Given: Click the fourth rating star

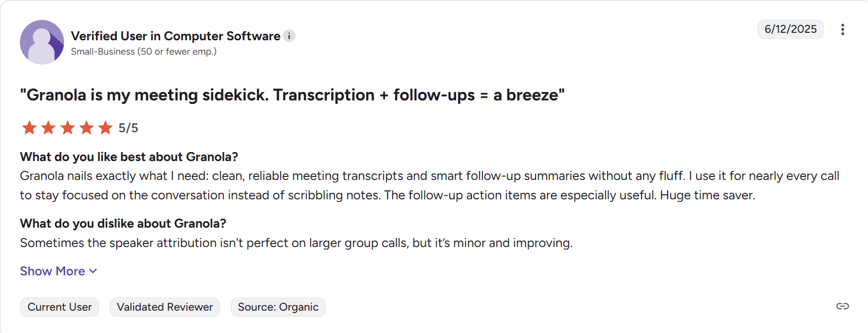Looking at the screenshot, I should coord(86,128).
